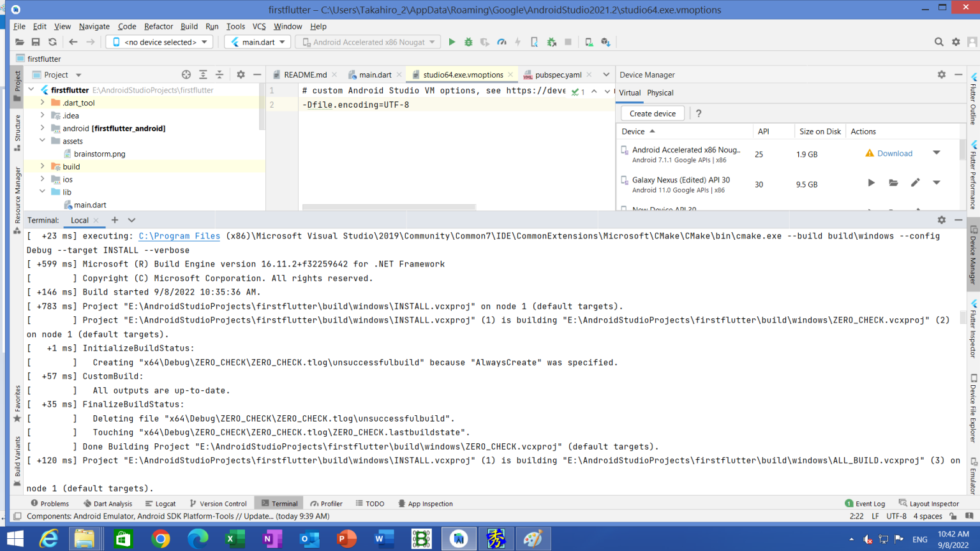The width and height of the screenshot is (980, 551).
Task: Open Device Manager gear settings
Action: tap(941, 75)
